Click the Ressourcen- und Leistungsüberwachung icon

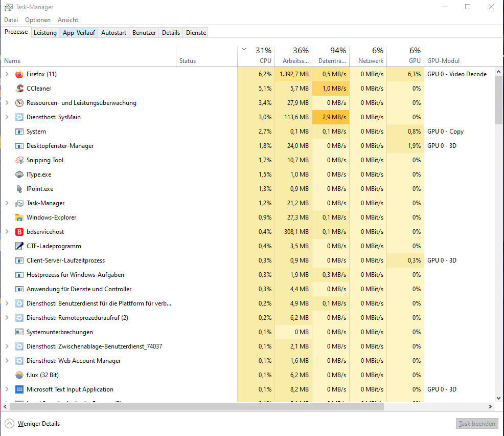click(x=19, y=103)
